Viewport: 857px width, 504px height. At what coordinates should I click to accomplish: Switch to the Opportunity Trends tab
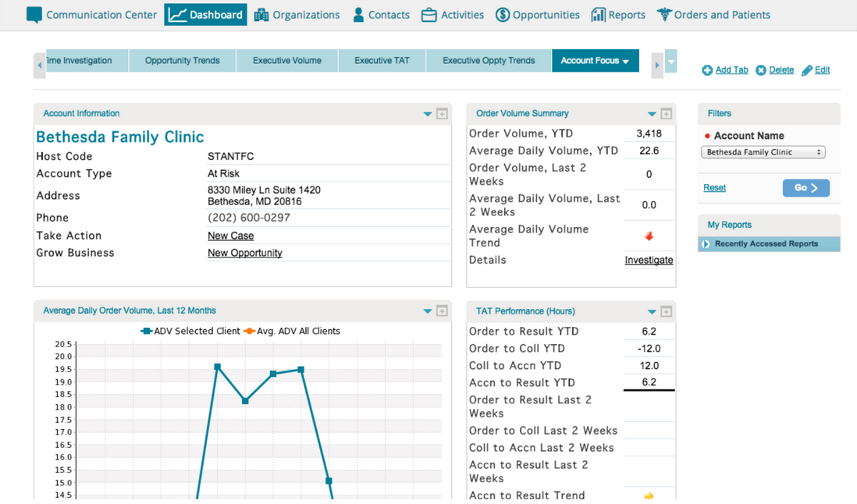click(x=183, y=61)
